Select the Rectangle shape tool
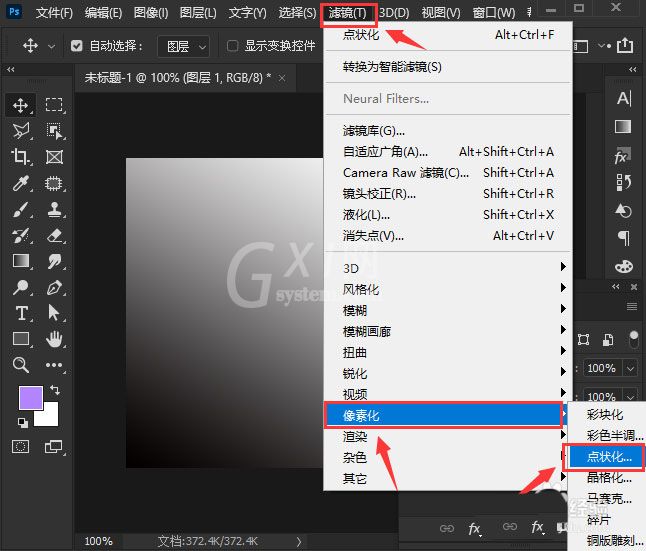The image size is (646, 551). click(21, 339)
